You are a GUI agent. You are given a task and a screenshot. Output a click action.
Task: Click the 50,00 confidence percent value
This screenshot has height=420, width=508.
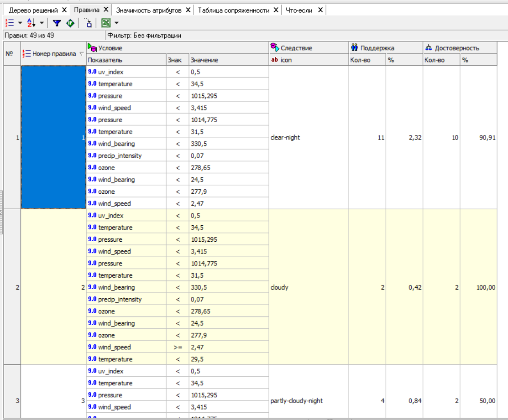pyautogui.click(x=487, y=401)
